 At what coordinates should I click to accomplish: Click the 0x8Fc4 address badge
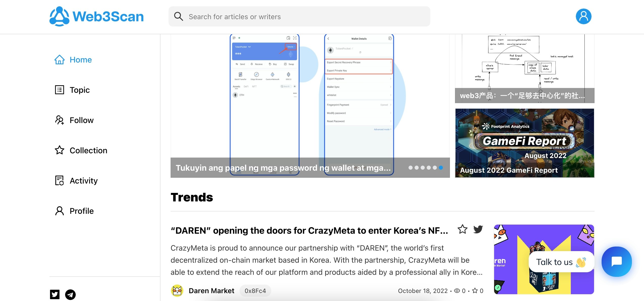(255, 291)
